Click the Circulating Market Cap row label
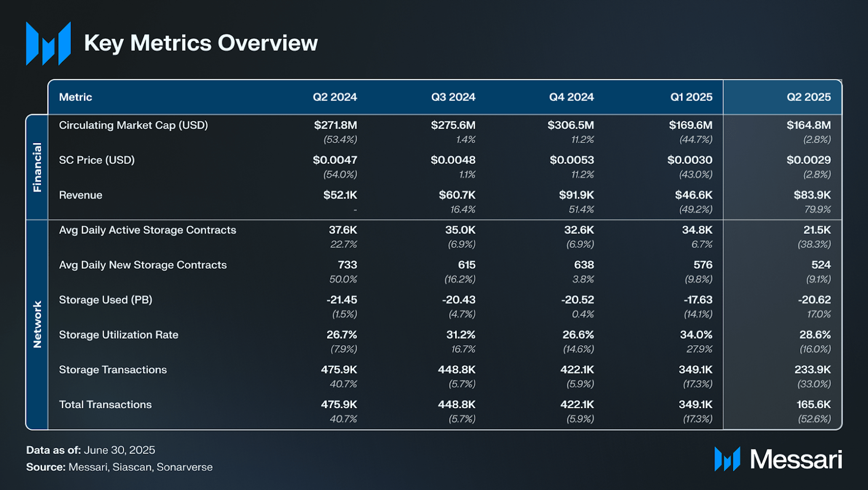Image resolution: width=868 pixels, height=490 pixels. tap(133, 125)
